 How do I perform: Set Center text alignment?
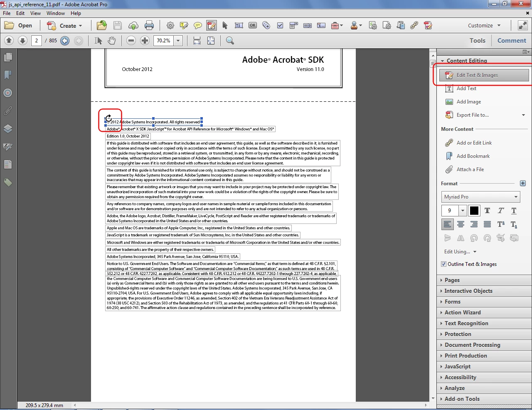[x=461, y=224]
